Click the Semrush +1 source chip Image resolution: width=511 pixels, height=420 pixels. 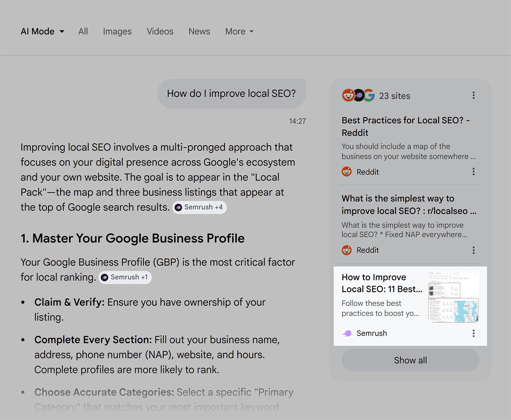[125, 277]
